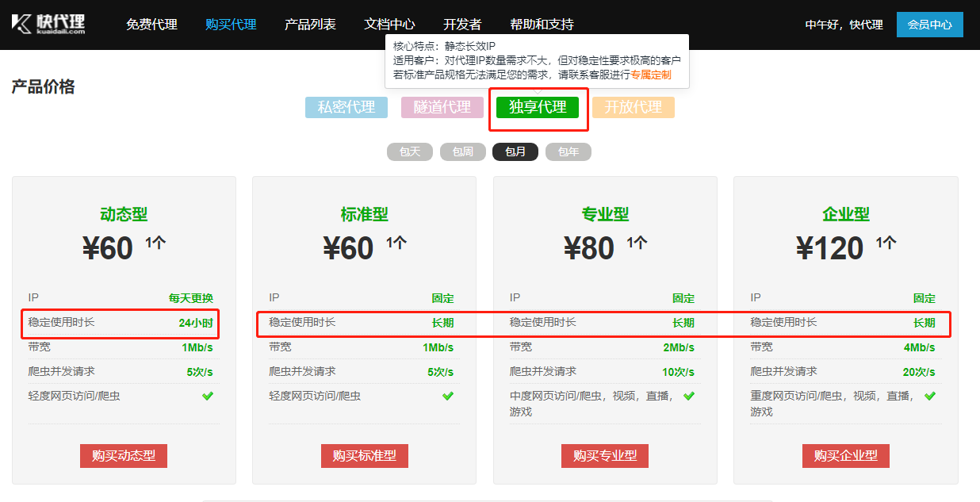Click the 购买标准型 button

tap(365, 456)
